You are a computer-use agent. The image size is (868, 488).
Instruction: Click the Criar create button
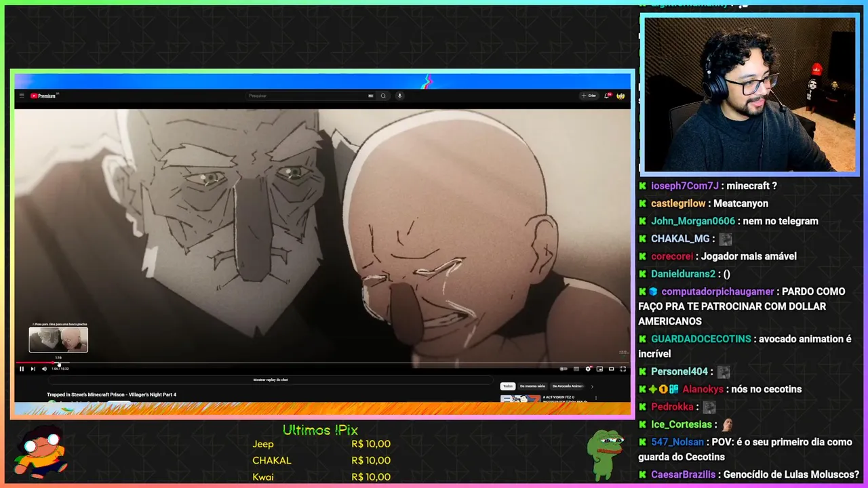[589, 96]
